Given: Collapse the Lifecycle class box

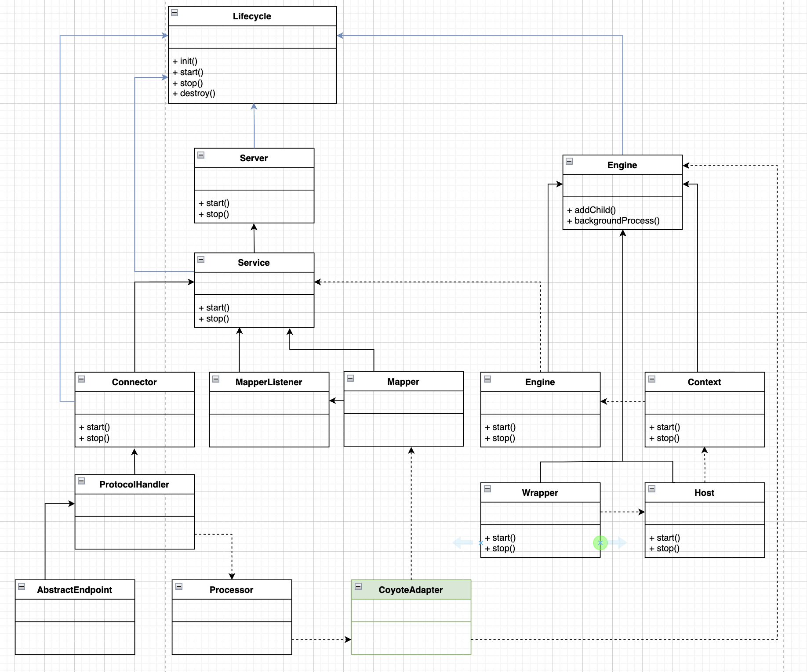Looking at the screenshot, I should point(174,13).
